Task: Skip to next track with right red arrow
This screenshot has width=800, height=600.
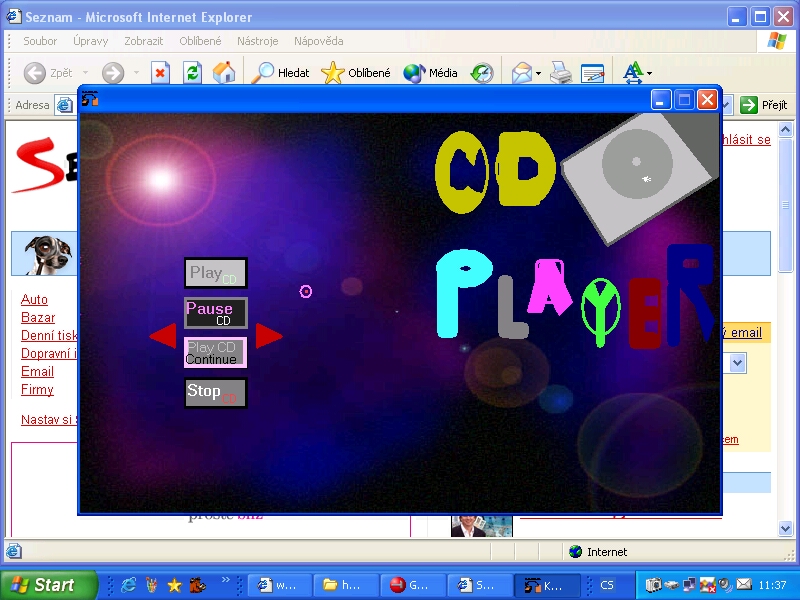Action: coord(269,335)
